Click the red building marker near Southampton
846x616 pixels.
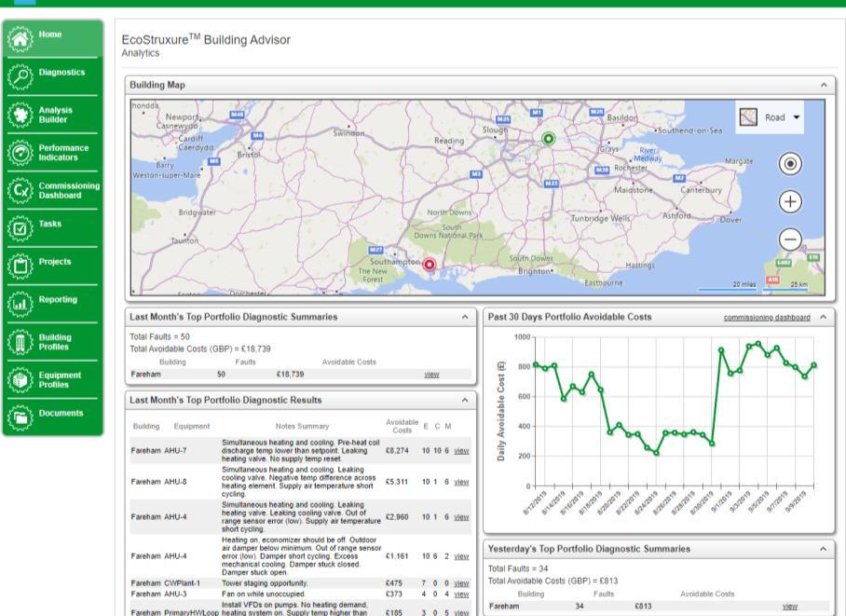pyautogui.click(x=430, y=265)
